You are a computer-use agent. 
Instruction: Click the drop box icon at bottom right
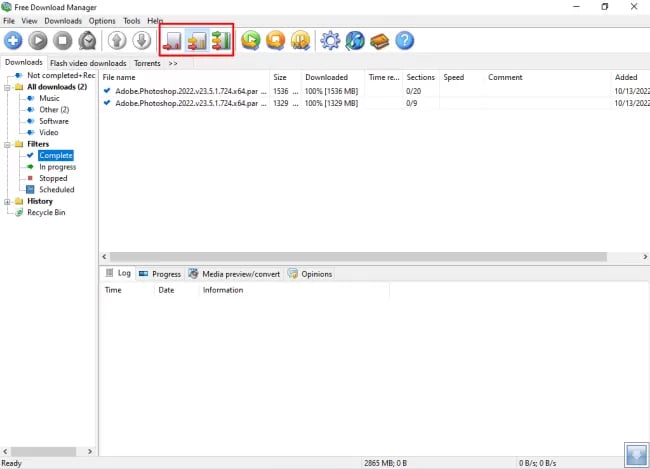(x=636, y=455)
